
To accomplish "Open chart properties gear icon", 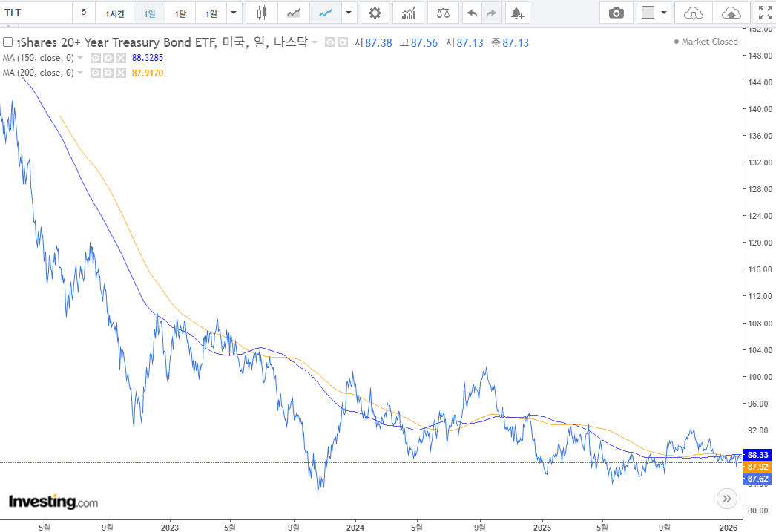I will click(x=375, y=13).
